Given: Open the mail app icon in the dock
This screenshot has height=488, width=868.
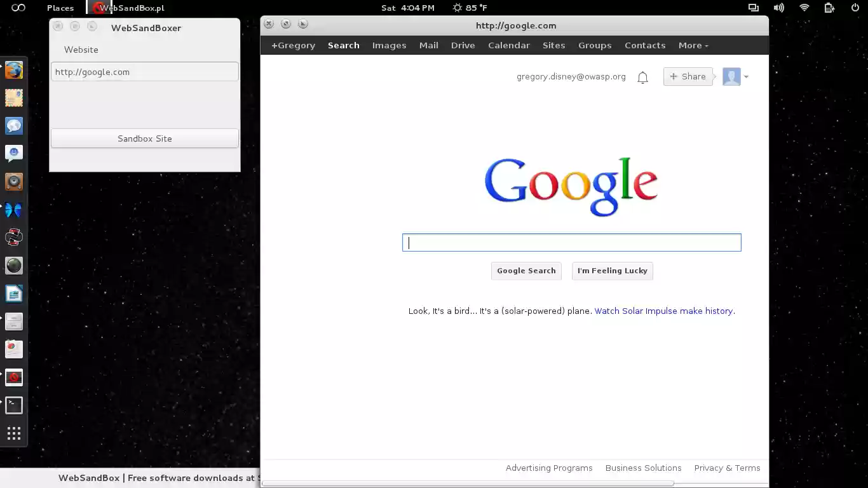Looking at the screenshot, I should pyautogui.click(x=14, y=98).
